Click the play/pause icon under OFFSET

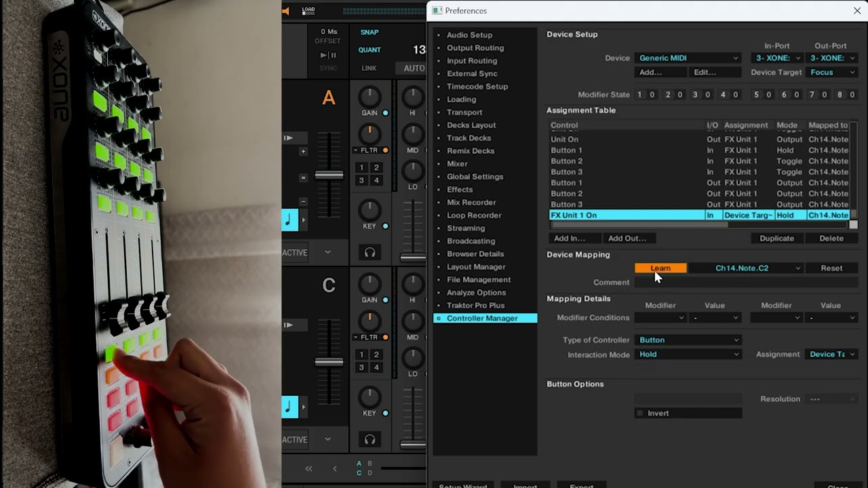pyautogui.click(x=328, y=55)
